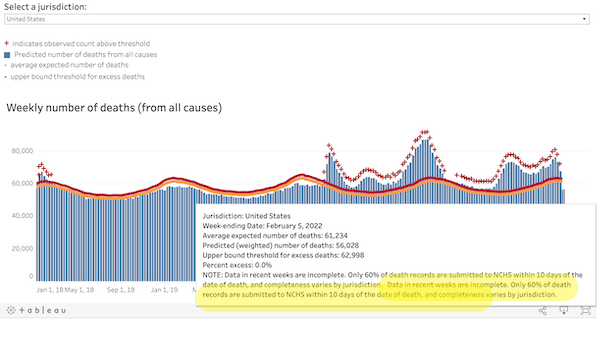
Task: Click 'upper bound threshold for excess deaths' label
Action: [x=78, y=77]
